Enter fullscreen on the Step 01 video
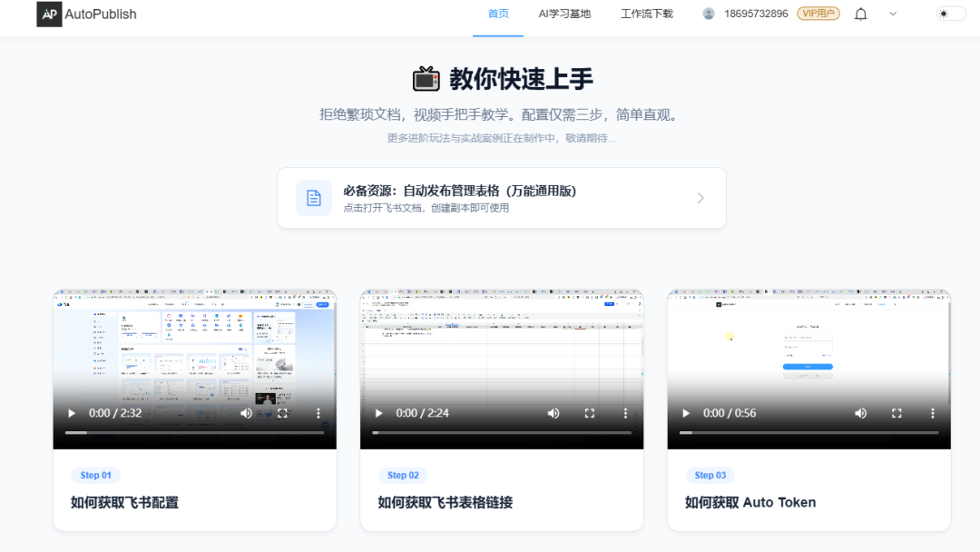The height and width of the screenshot is (552, 980). [282, 413]
